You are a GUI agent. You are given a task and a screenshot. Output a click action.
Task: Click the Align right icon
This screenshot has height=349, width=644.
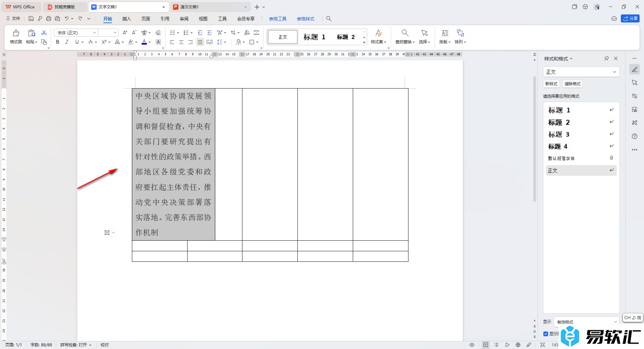[x=191, y=42]
